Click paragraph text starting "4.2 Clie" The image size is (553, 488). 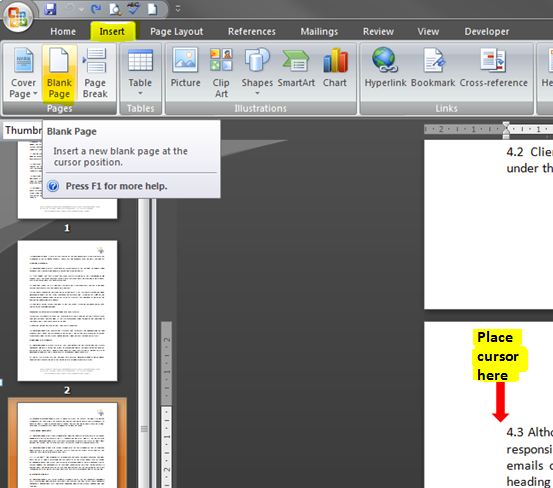529,160
